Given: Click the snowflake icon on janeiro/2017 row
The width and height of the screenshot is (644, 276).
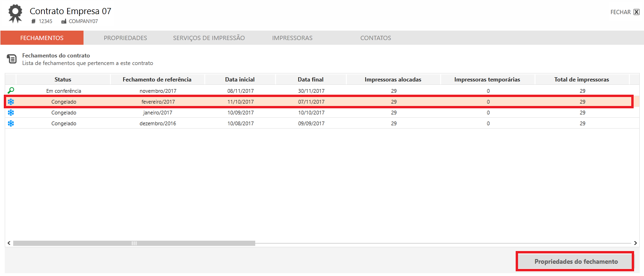Looking at the screenshot, I should pyautogui.click(x=11, y=113).
